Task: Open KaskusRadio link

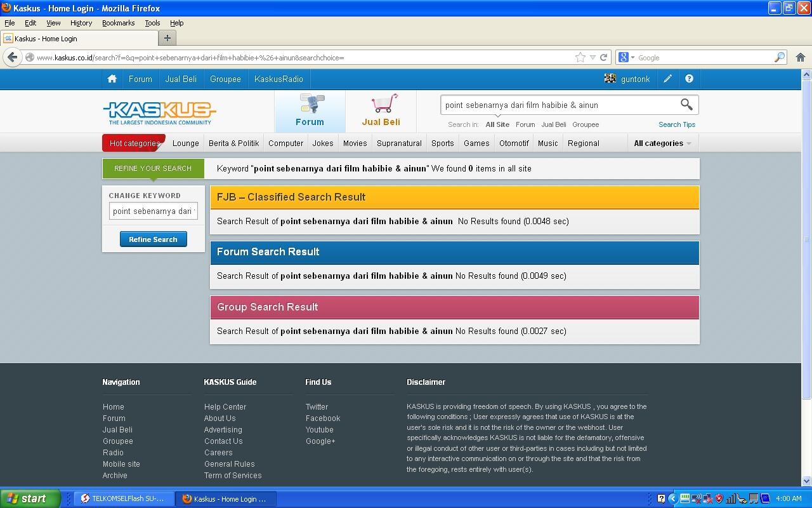Action: [x=278, y=79]
